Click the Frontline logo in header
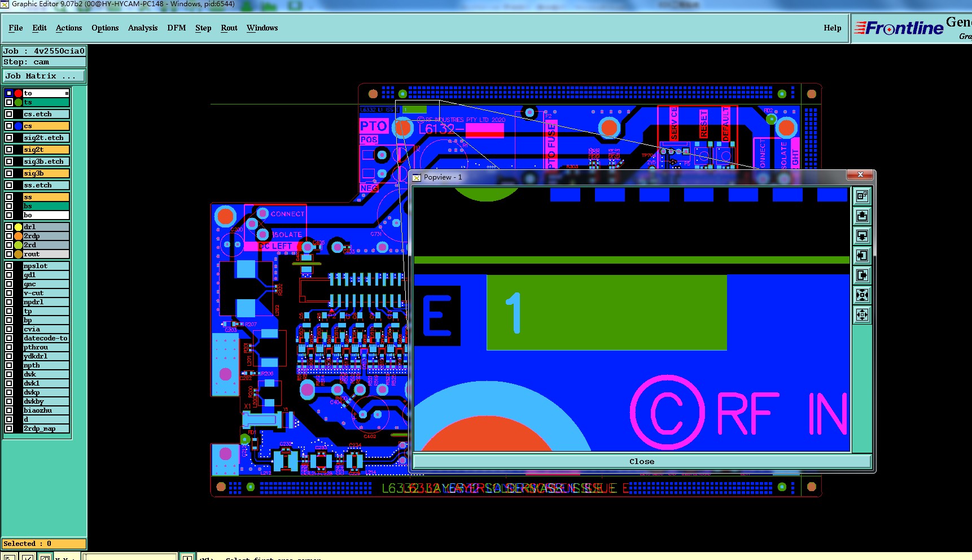Screen dimensions: 972x560 point(899,28)
